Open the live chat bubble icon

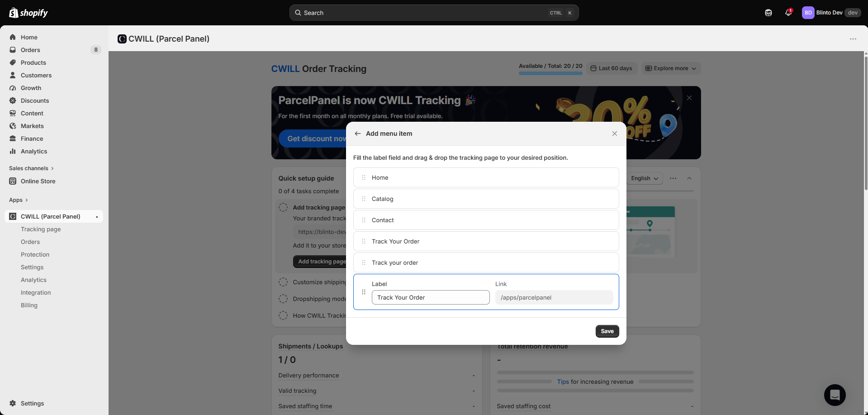click(835, 395)
